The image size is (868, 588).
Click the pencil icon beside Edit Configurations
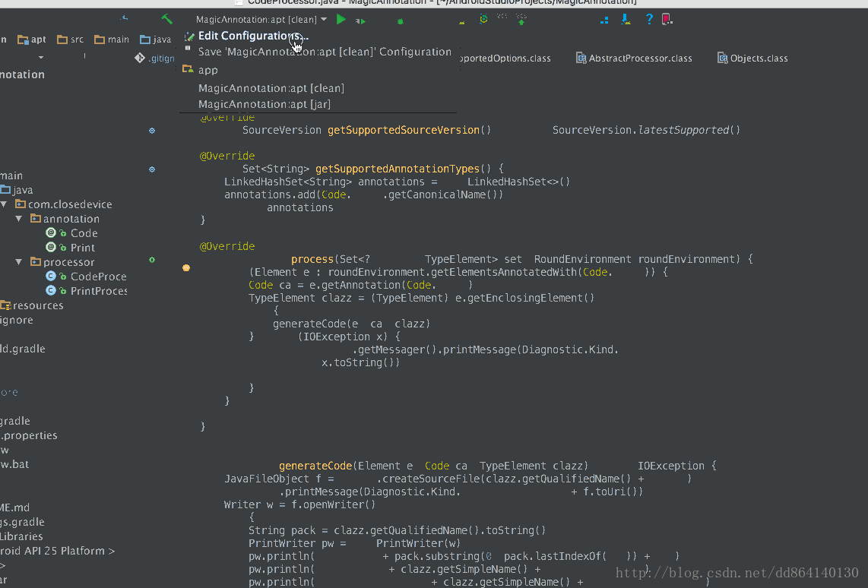tap(189, 36)
